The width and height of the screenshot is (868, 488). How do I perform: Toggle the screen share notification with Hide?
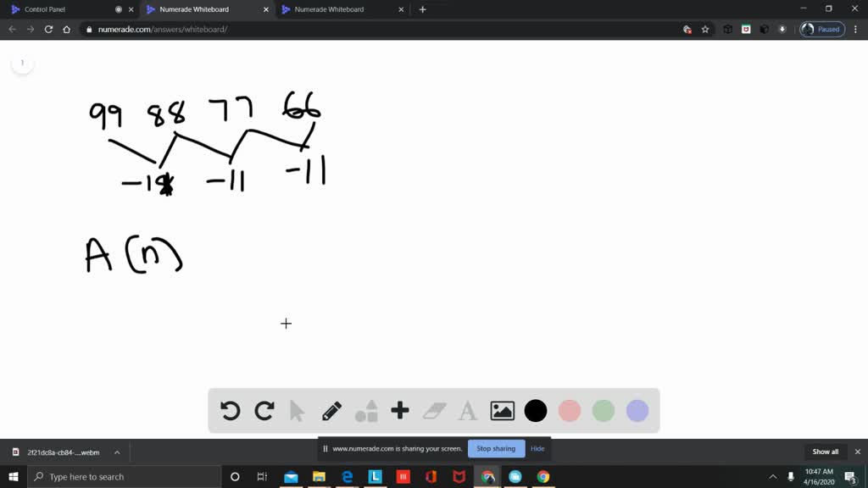pyautogui.click(x=537, y=448)
